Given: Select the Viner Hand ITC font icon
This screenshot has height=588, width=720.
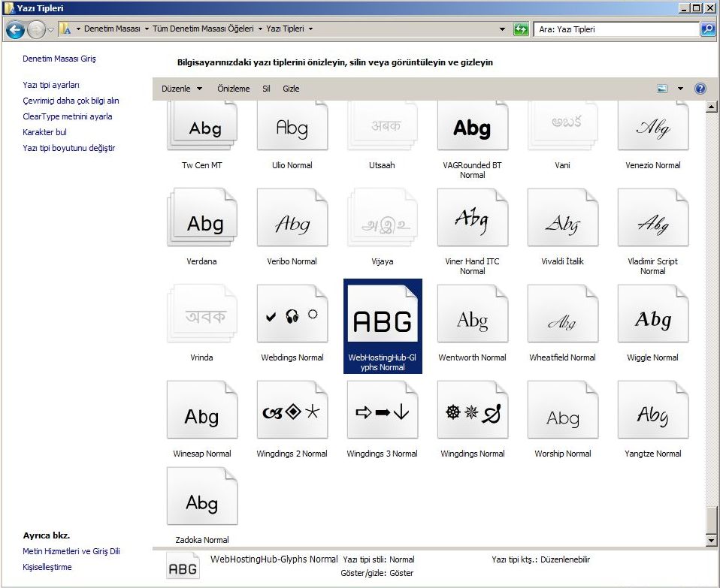Looking at the screenshot, I should tap(473, 222).
